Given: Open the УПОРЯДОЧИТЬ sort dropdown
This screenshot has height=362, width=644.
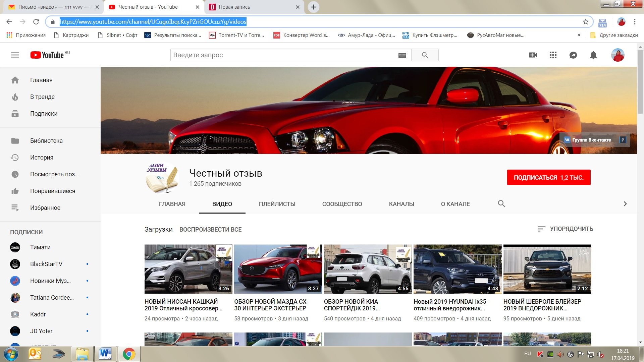Looking at the screenshot, I should pyautogui.click(x=565, y=229).
